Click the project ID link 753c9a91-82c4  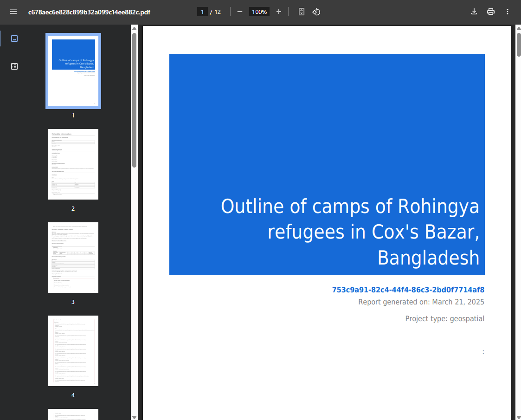(x=408, y=290)
